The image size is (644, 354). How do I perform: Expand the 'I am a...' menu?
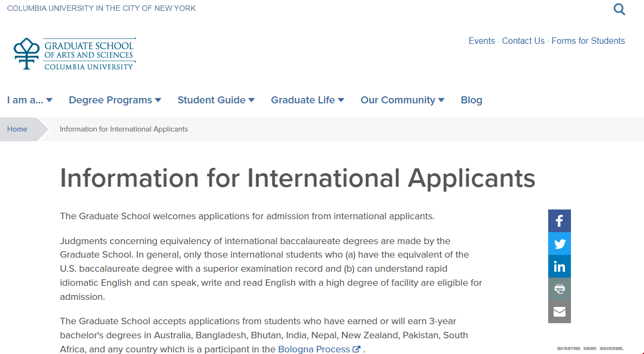tap(30, 100)
